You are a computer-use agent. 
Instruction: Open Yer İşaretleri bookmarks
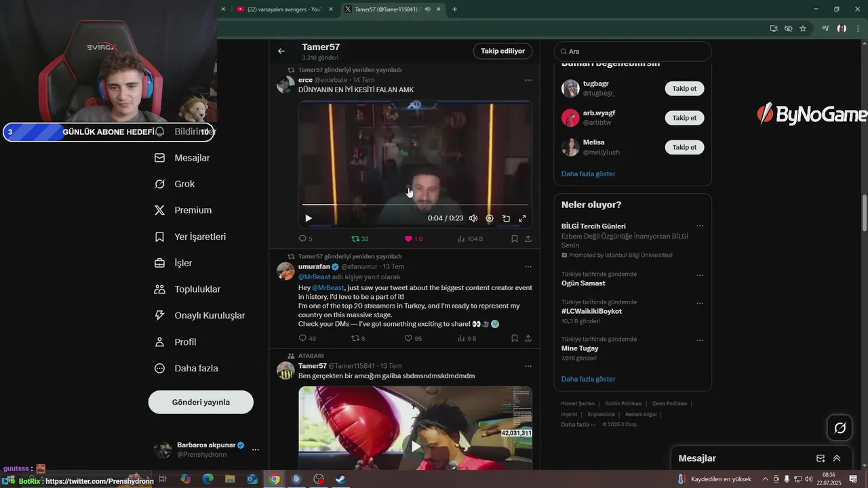click(190, 237)
